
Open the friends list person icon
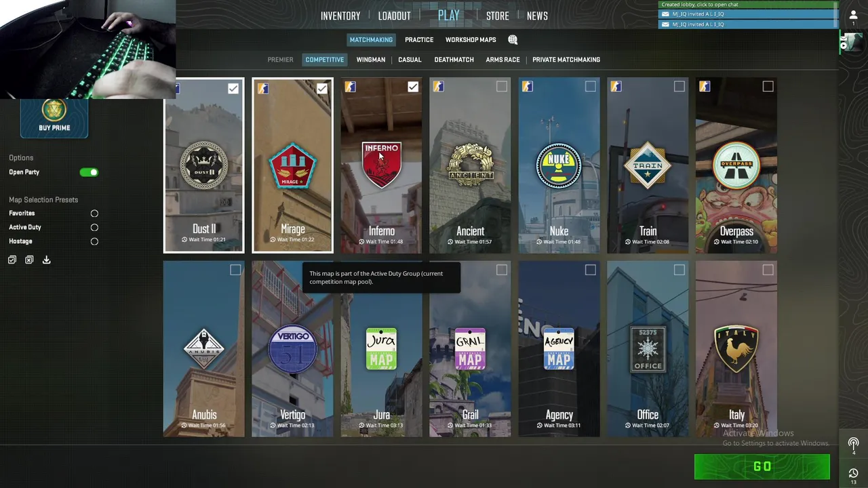click(x=853, y=15)
